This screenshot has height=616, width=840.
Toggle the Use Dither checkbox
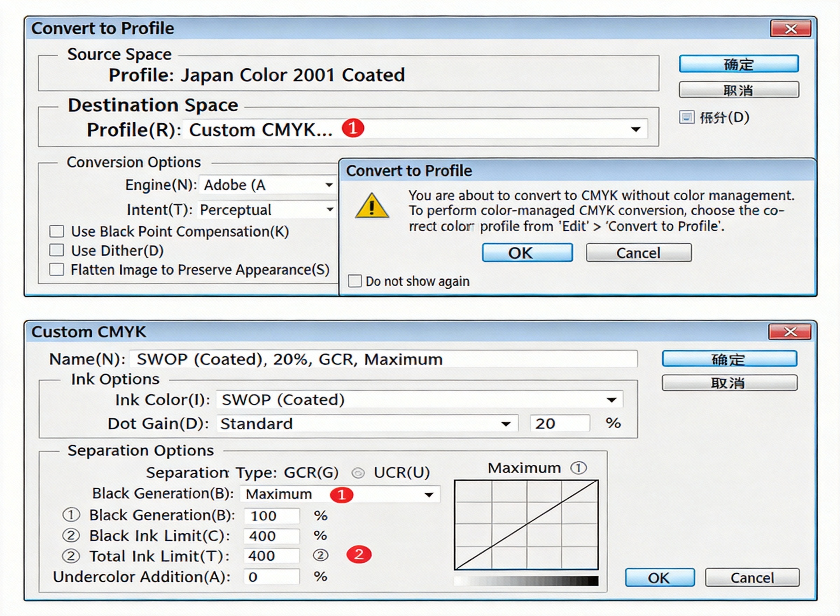point(57,250)
